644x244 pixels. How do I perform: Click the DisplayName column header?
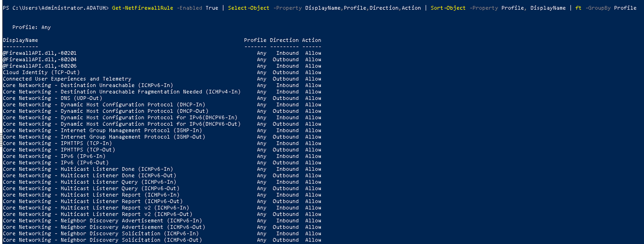pos(20,40)
